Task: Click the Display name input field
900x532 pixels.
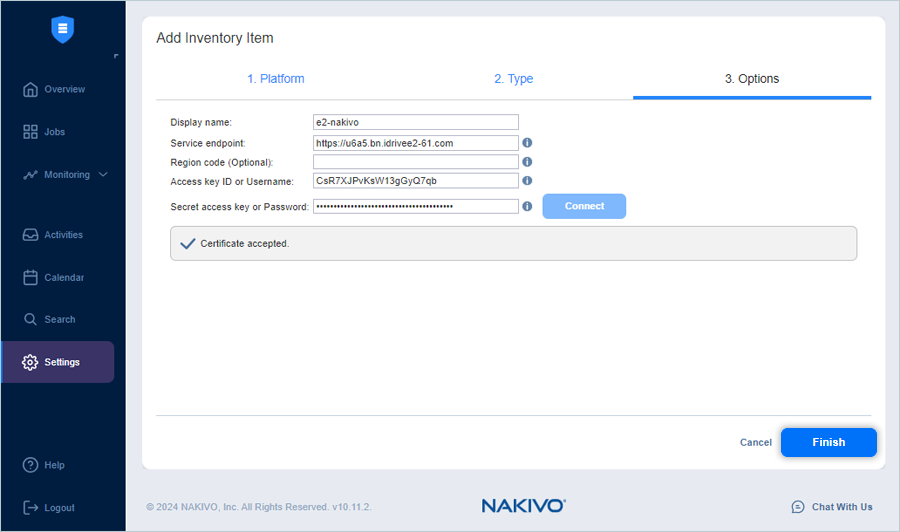Action: pyautogui.click(x=416, y=122)
